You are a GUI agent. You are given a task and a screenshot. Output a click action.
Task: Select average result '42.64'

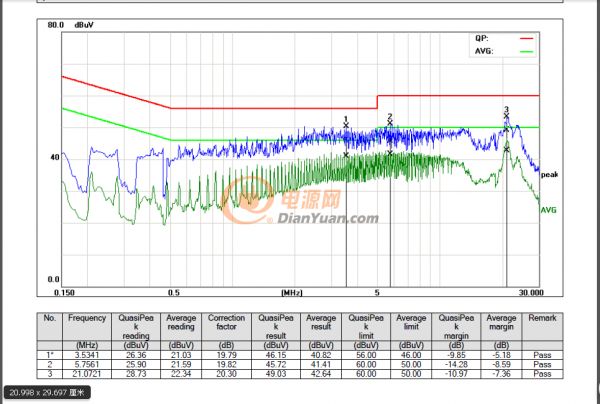tap(321, 373)
